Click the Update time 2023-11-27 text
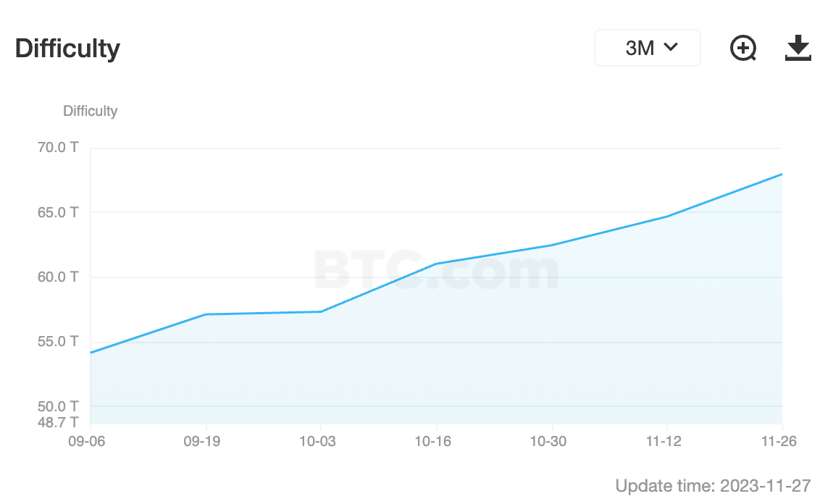 point(713,484)
